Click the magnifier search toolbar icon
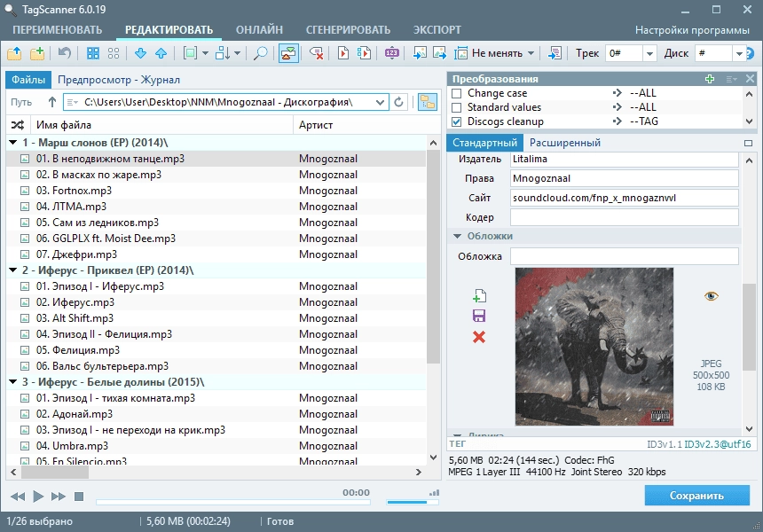The image size is (763, 532). click(x=260, y=53)
